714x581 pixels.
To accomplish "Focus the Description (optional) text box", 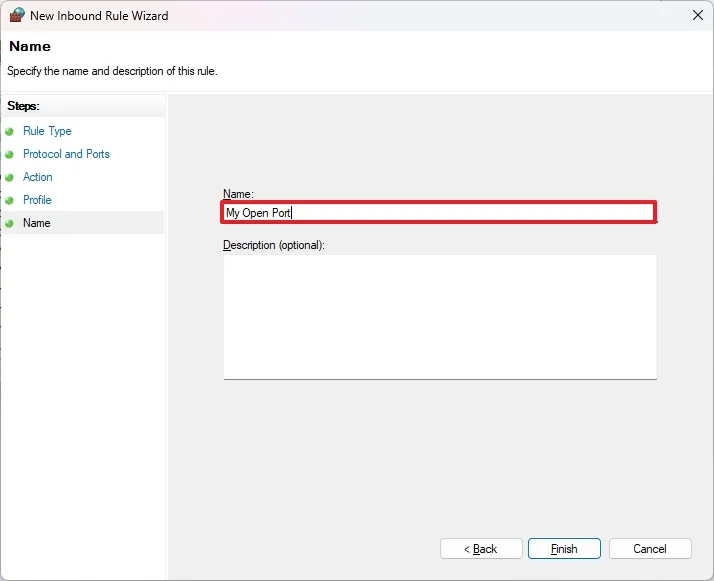I will pyautogui.click(x=440, y=316).
